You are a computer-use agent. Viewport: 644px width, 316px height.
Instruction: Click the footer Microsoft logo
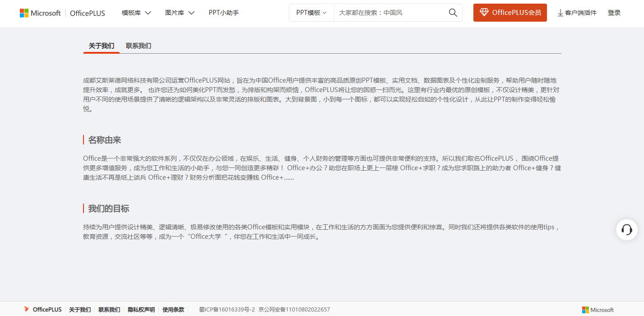coord(598,310)
